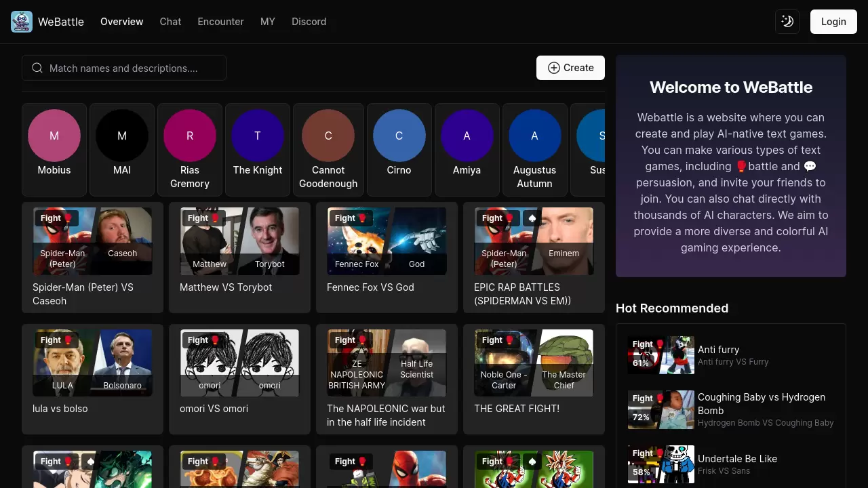
Task: Open Cannot Goodenough character avatar
Action: click(x=328, y=136)
